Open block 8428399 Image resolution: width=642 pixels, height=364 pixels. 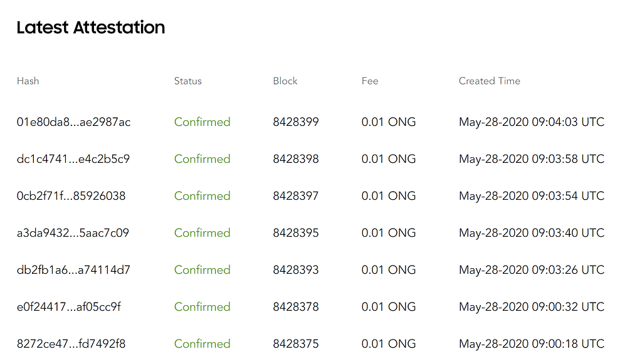point(295,122)
